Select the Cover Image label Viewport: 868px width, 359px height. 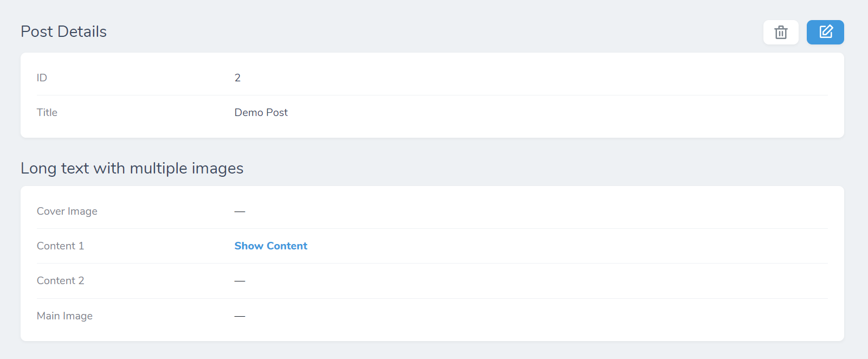[x=67, y=211]
